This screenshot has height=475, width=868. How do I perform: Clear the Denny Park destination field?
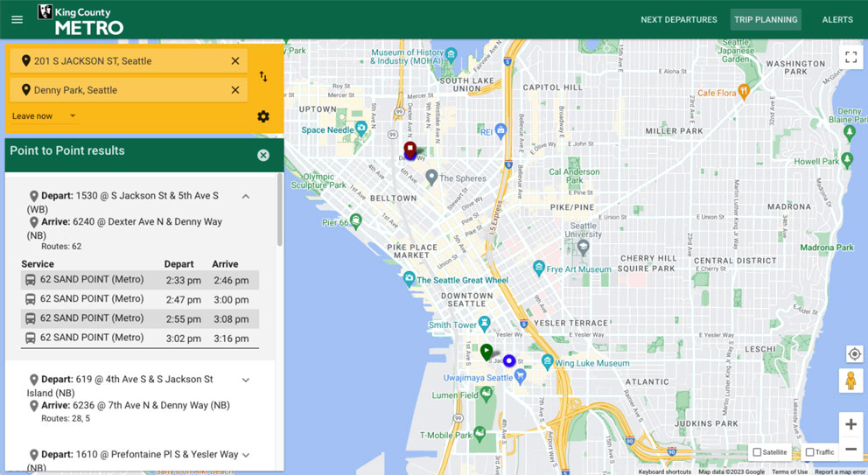tap(235, 90)
